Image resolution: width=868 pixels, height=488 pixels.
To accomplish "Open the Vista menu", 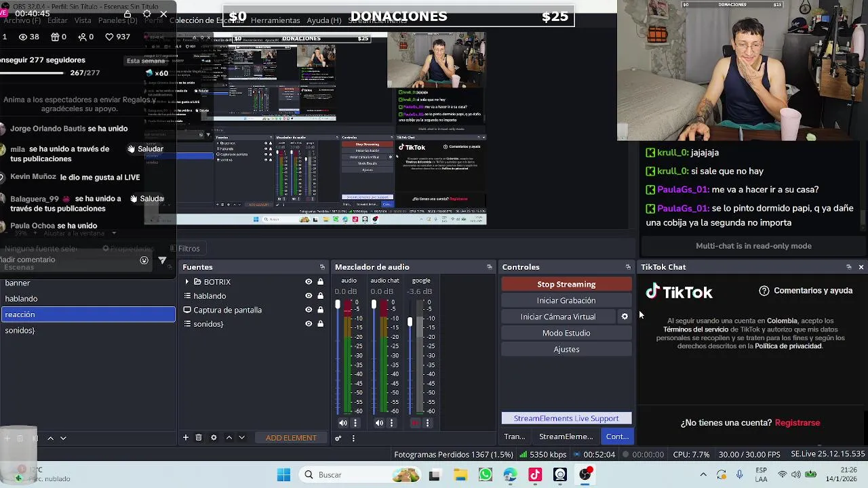I will 83,20.
